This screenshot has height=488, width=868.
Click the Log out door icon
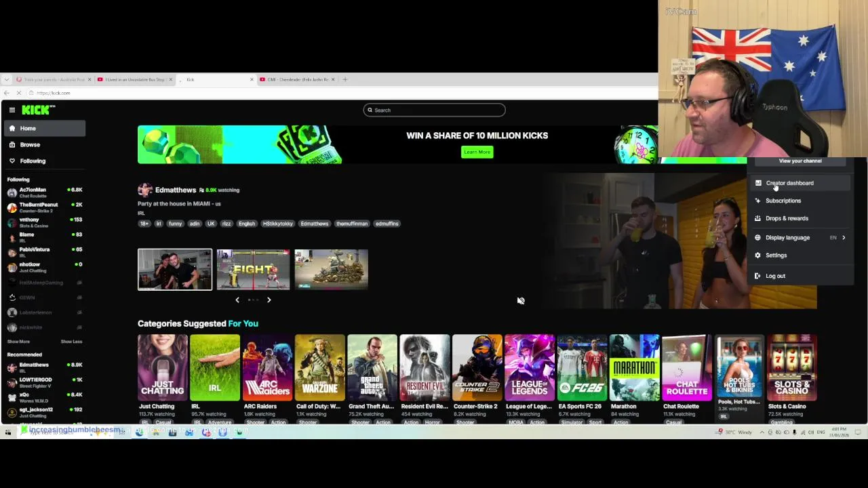click(x=757, y=276)
